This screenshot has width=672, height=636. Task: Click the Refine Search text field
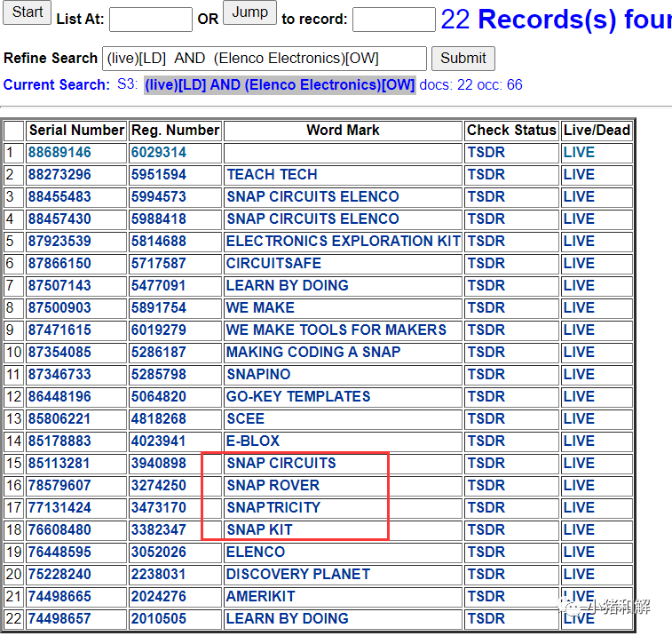click(264, 59)
